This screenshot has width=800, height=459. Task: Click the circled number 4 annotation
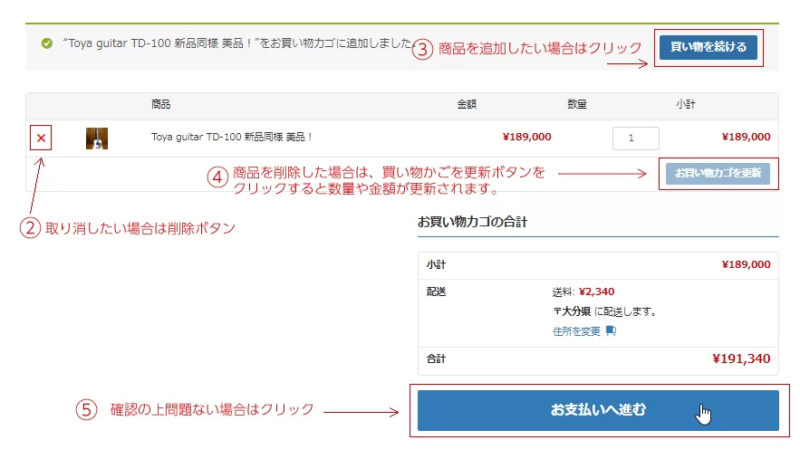click(218, 177)
